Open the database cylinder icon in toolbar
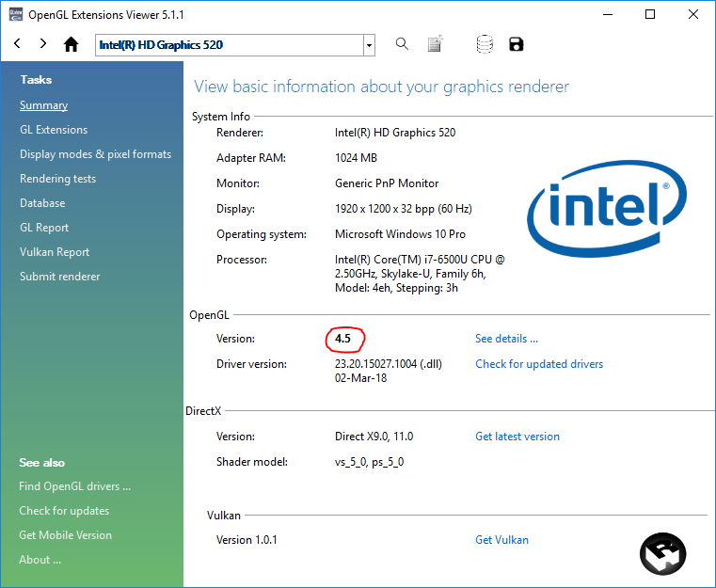716x588 pixels. [x=485, y=44]
